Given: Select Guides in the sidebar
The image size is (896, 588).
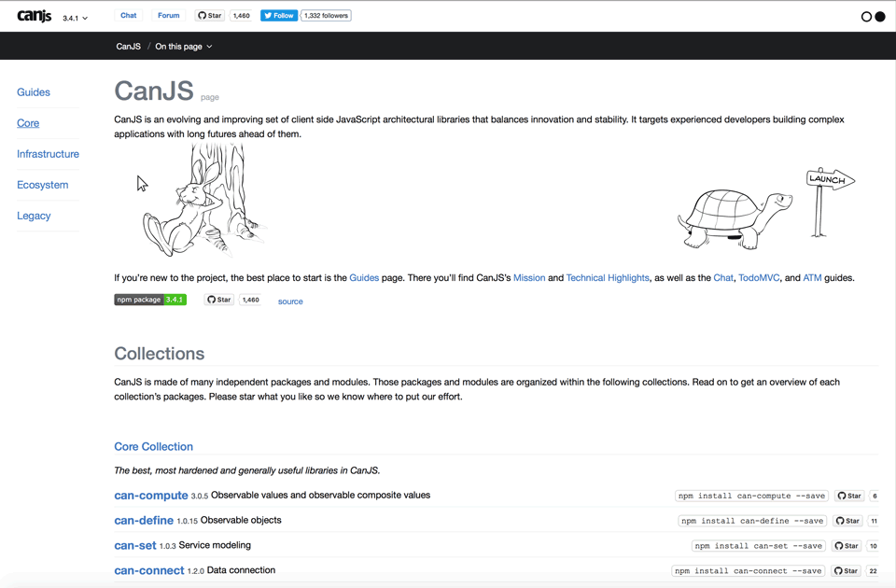Looking at the screenshot, I should pyautogui.click(x=33, y=91).
